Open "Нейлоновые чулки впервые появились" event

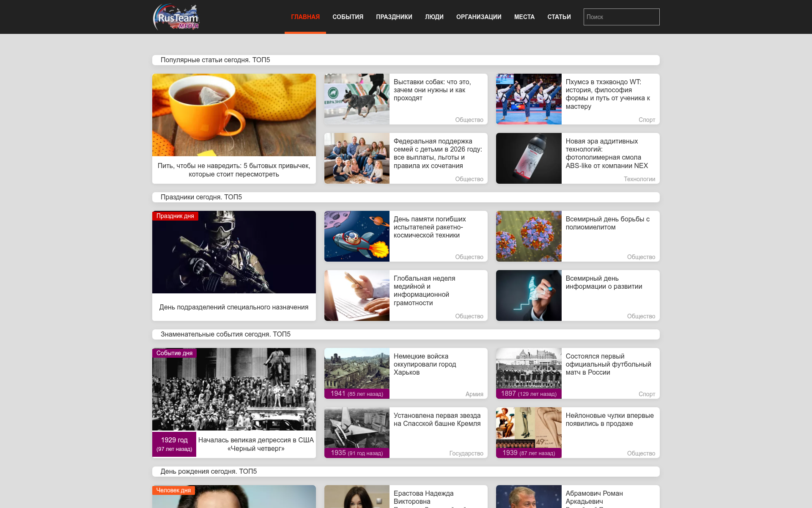coord(610,420)
